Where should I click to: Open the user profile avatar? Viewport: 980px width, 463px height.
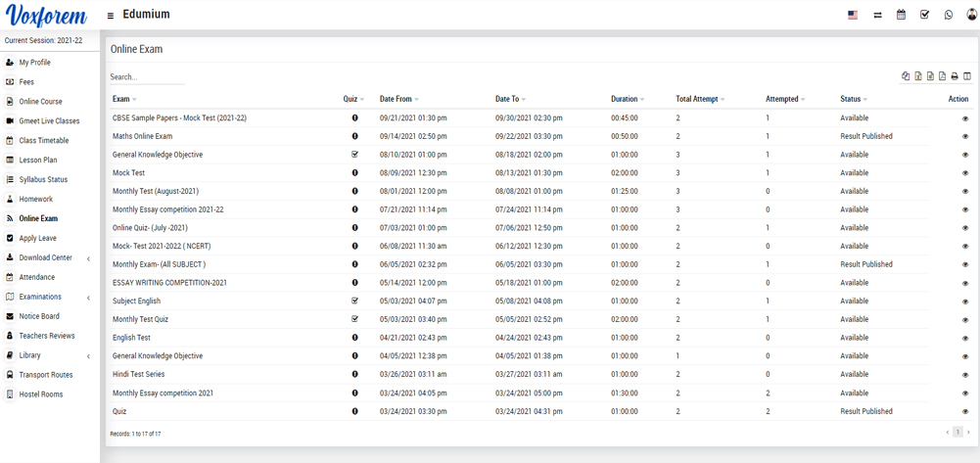[971, 15]
